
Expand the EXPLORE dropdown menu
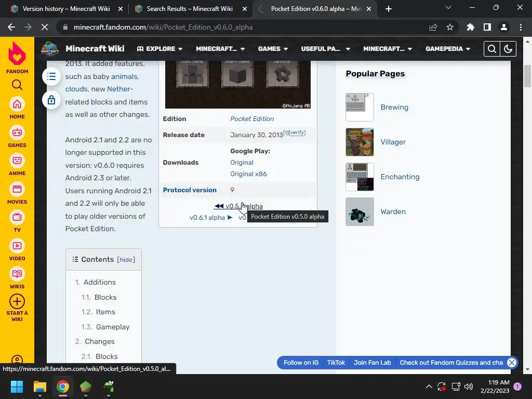(160, 49)
